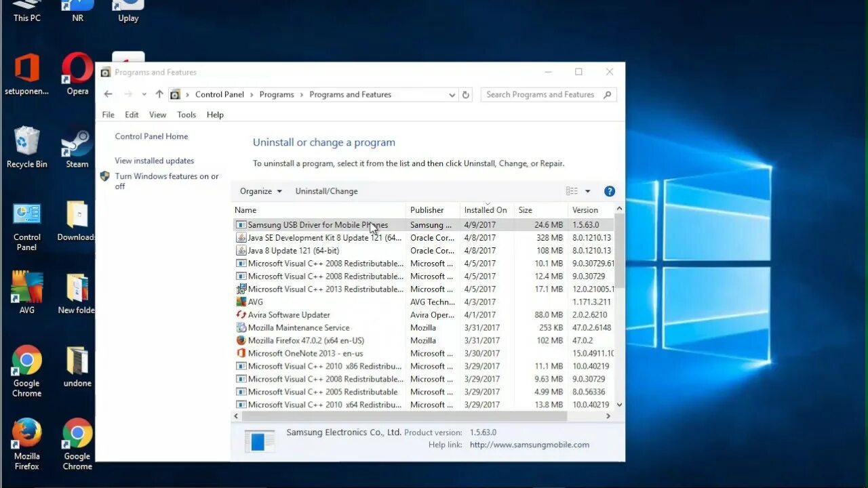This screenshot has height=488, width=868.
Task: Click the view layout icon
Action: point(572,191)
